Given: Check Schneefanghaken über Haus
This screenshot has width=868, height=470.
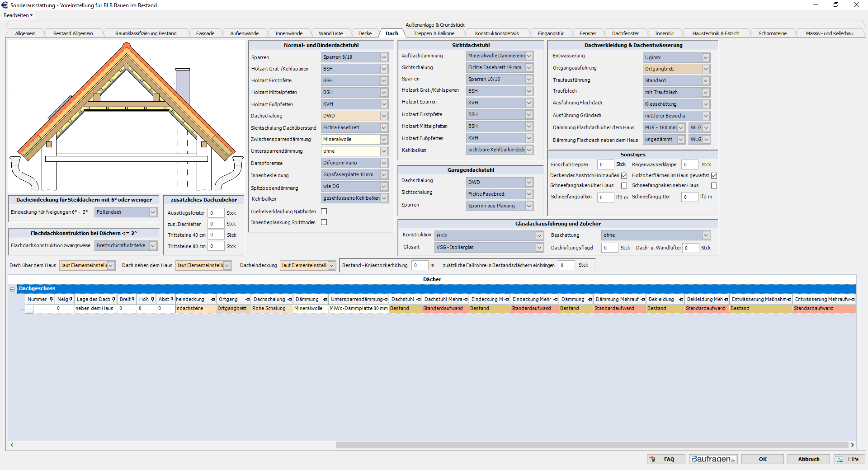Looking at the screenshot, I should coord(624,186).
